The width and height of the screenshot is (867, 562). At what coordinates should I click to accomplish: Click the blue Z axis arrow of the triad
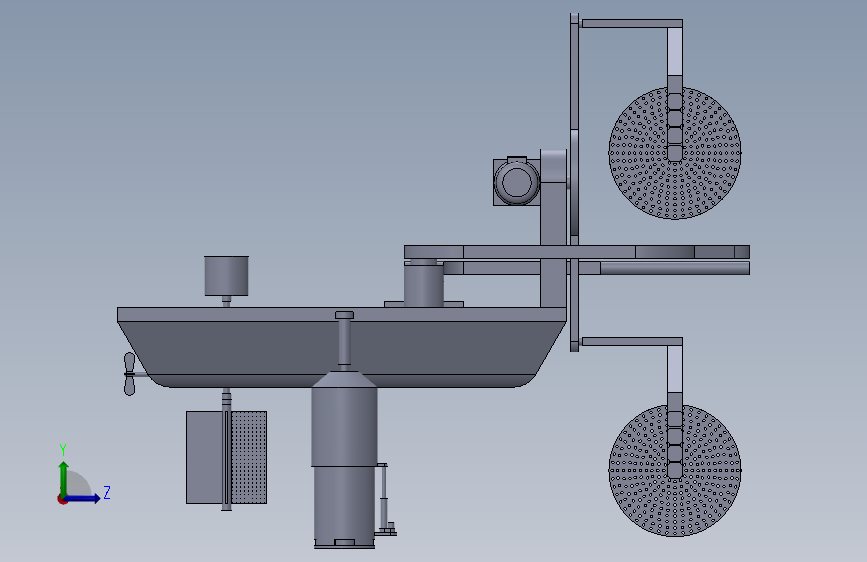[83, 498]
